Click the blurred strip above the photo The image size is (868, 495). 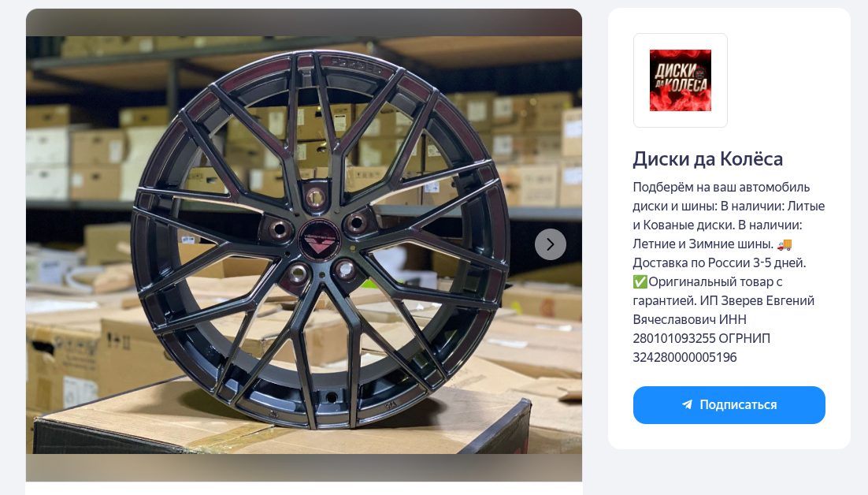[x=304, y=23]
